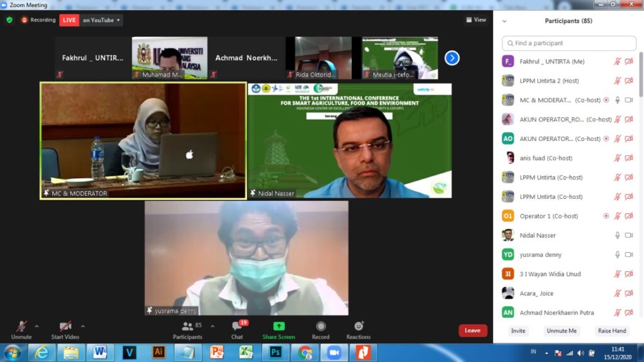Viewport: 644px width, 362px height.
Task: Open video options arrow beside Start Video
Action: (x=83, y=326)
